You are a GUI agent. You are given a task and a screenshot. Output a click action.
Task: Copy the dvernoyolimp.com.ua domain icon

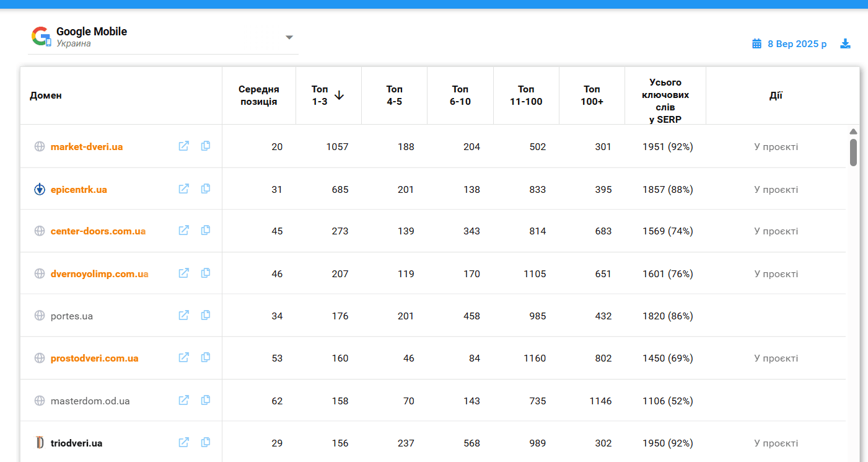(206, 273)
